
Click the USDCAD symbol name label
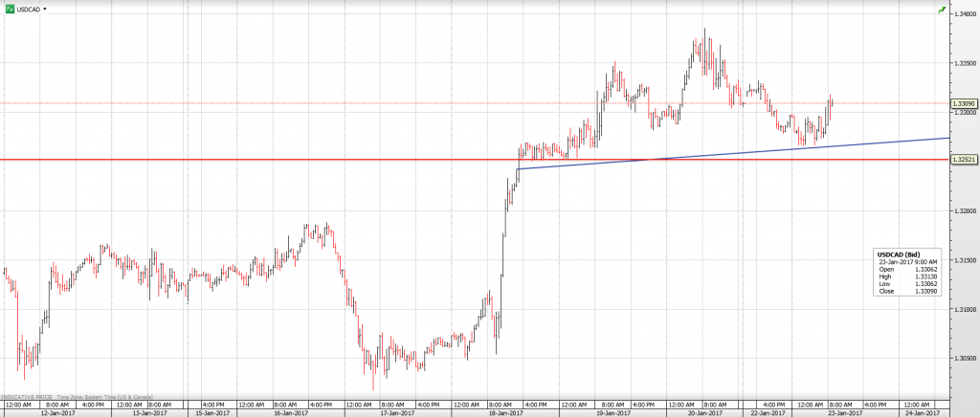29,8
